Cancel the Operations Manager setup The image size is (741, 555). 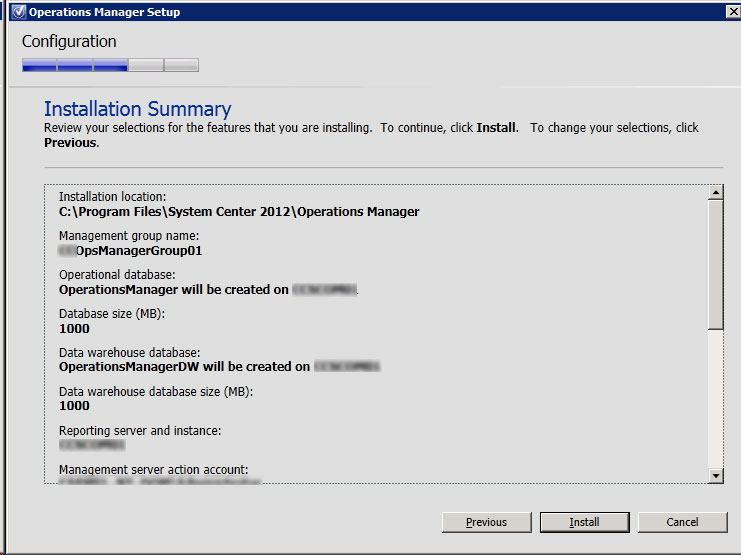click(x=682, y=522)
